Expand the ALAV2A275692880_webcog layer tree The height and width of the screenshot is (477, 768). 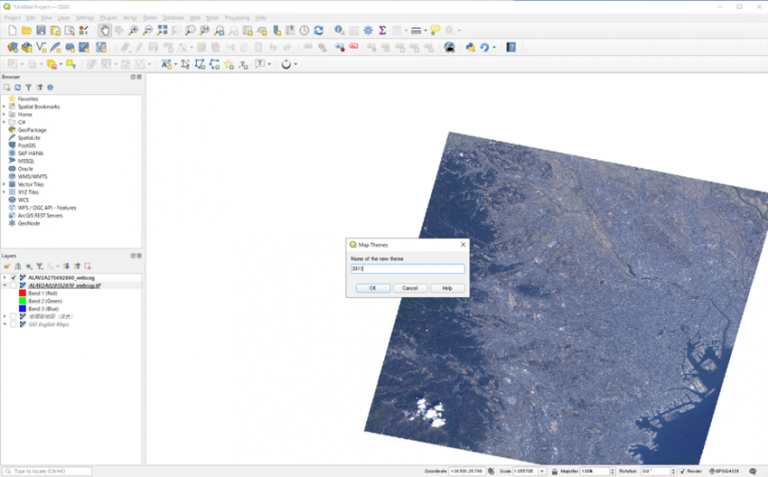tap(5, 278)
